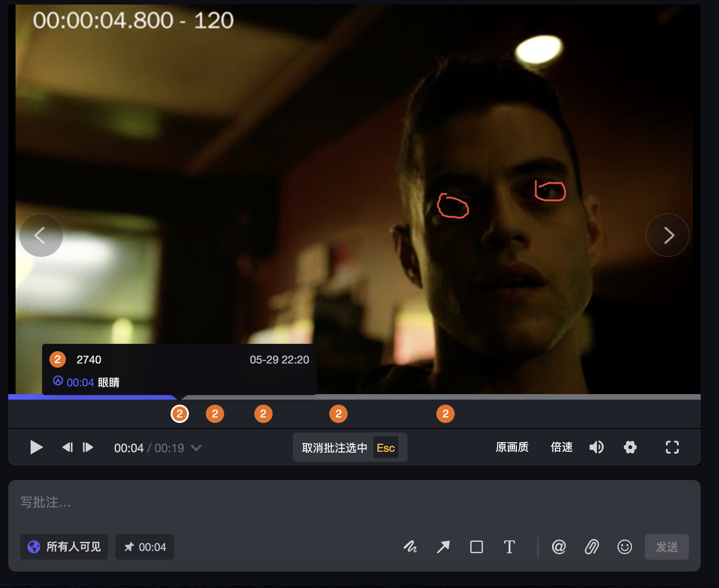719x588 pixels.
Task: Click the 眼睛 comment text in popup
Action: [x=109, y=382]
